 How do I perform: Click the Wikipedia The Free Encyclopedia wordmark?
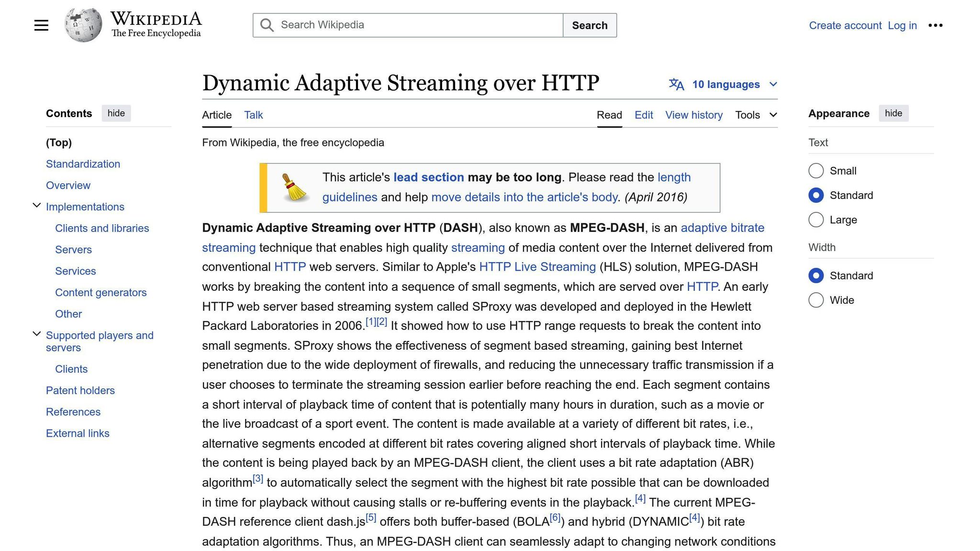tap(156, 24)
